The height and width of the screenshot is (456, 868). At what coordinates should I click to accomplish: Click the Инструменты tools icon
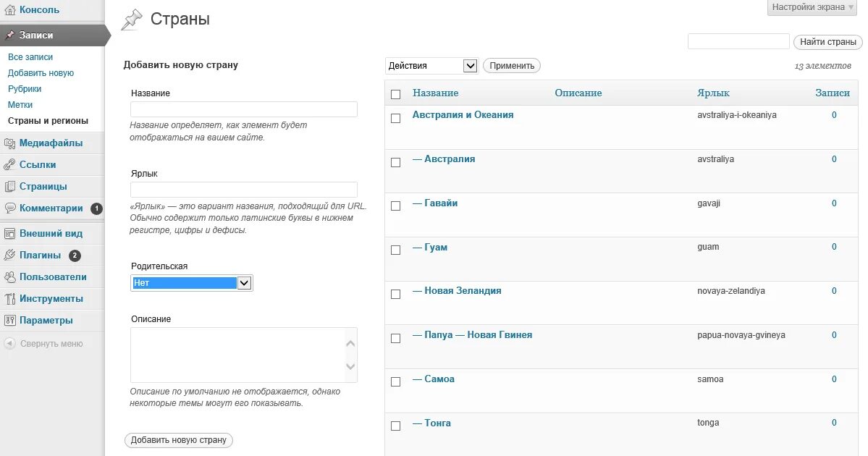pos(9,299)
